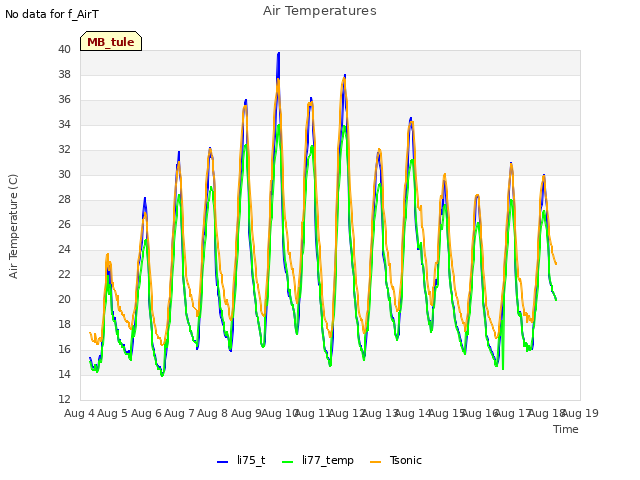The height and width of the screenshot is (480, 640).
Task: Click the orange Tsonic legend swatch
Action: pyautogui.click(x=376, y=462)
